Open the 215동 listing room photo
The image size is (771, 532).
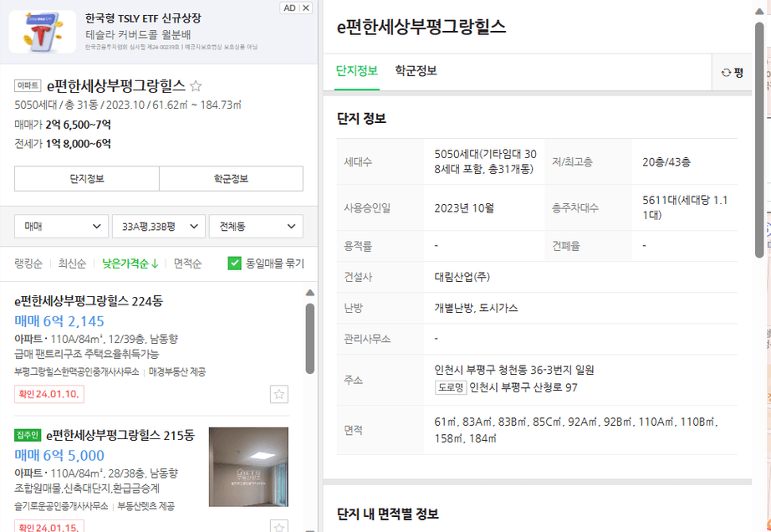pyautogui.click(x=249, y=467)
